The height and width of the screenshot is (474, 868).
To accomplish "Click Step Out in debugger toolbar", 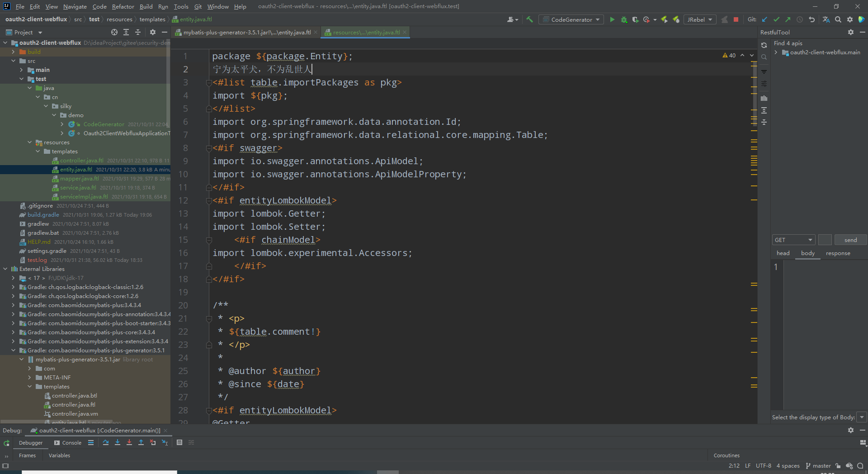I will 141,442.
